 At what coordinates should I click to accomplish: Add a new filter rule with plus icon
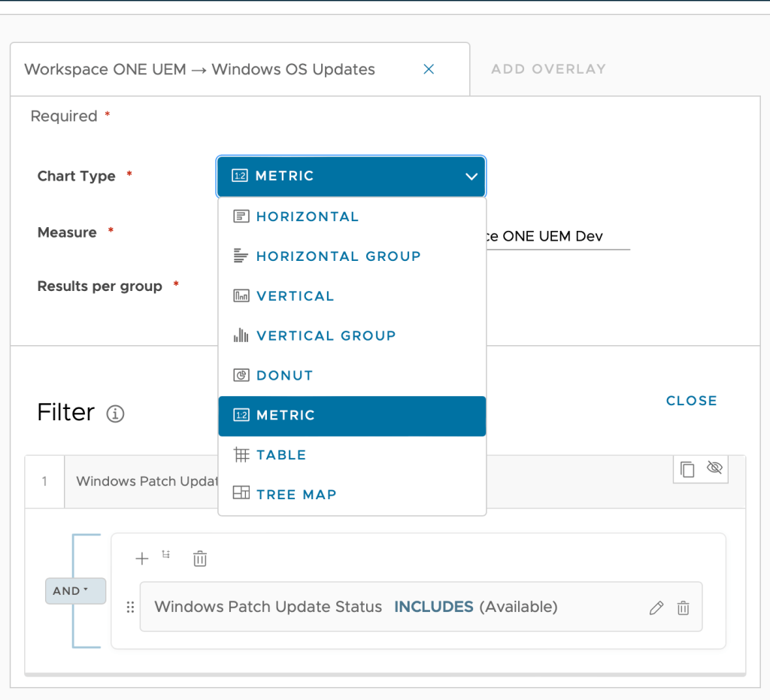pos(142,558)
